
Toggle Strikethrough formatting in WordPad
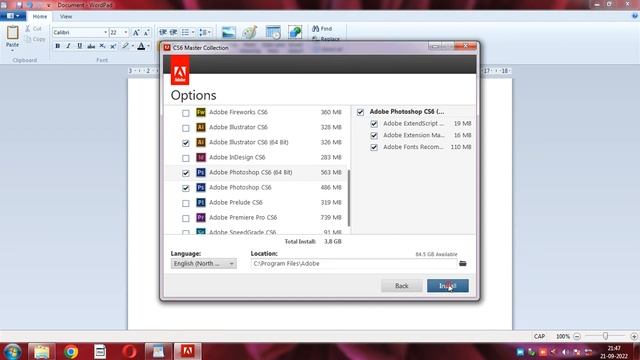[91, 46]
